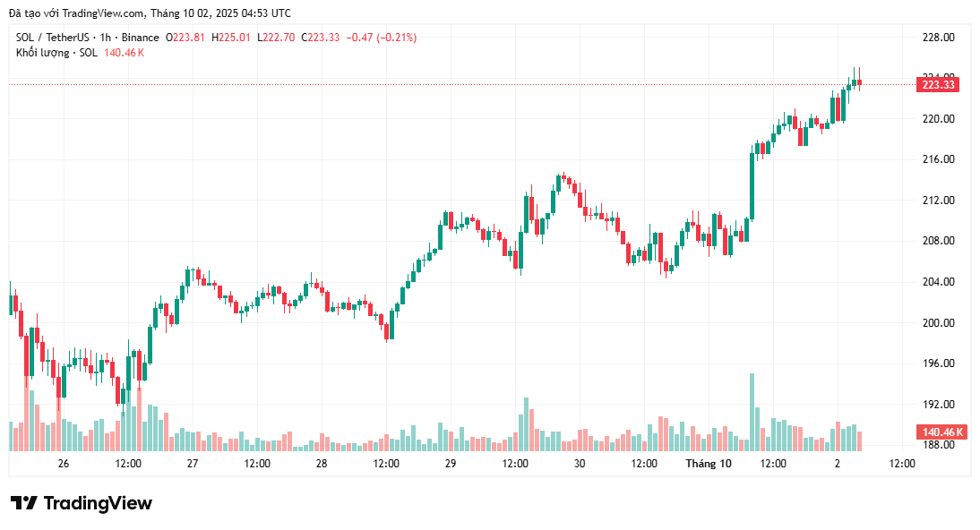Select the SOL / TetherUS symbol title

53,38
